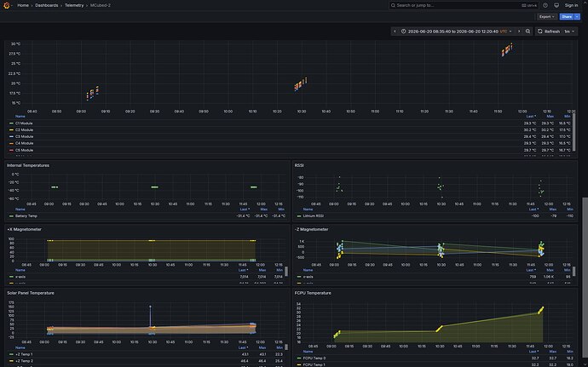Toggle Battery Temp series visibility
Viewport: 588px width, 367px height.
[x=26, y=216]
